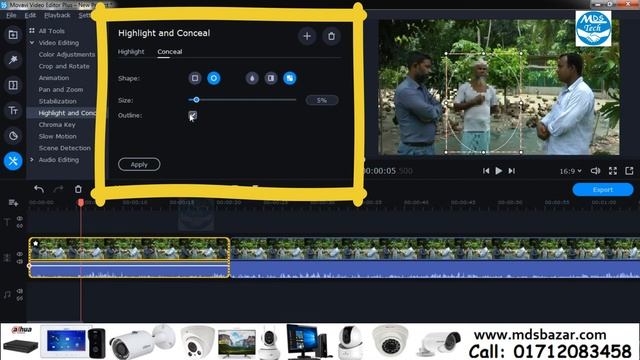Switch to the Conceal tab
640x360 pixels.
[x=170, y=51]
